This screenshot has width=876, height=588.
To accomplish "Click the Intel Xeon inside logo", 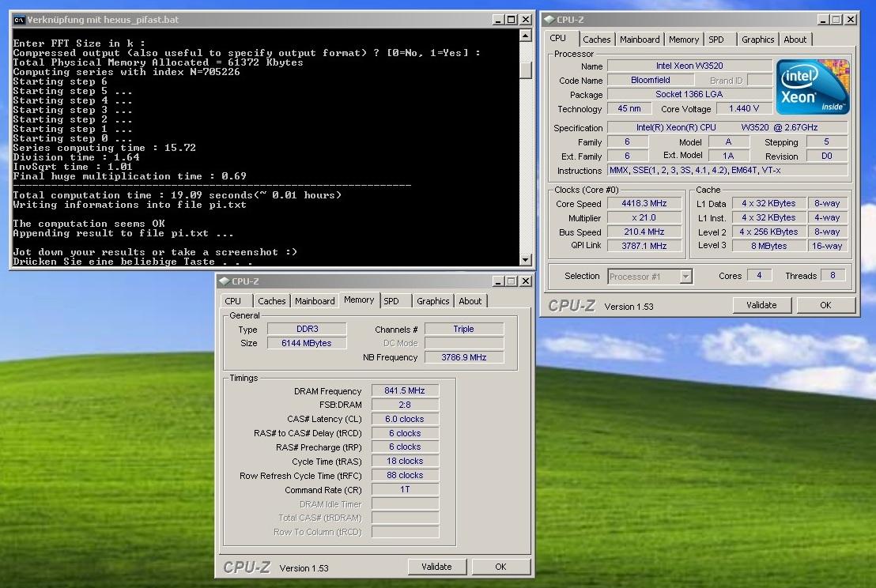I will point(813,87).
